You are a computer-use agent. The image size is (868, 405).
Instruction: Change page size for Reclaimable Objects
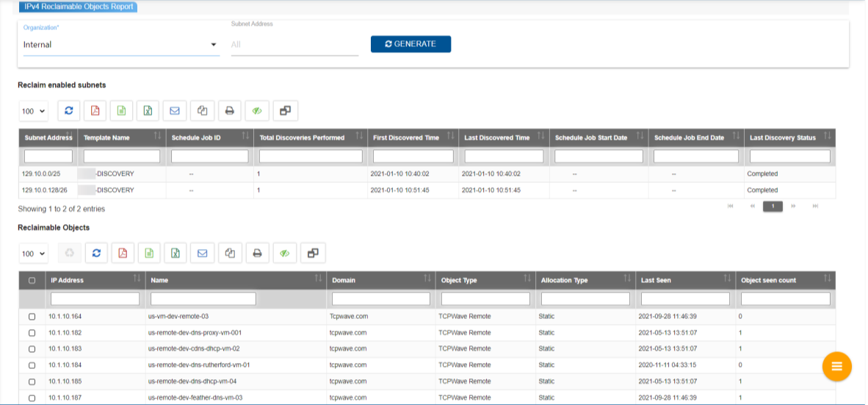click(x=33, y=253)
